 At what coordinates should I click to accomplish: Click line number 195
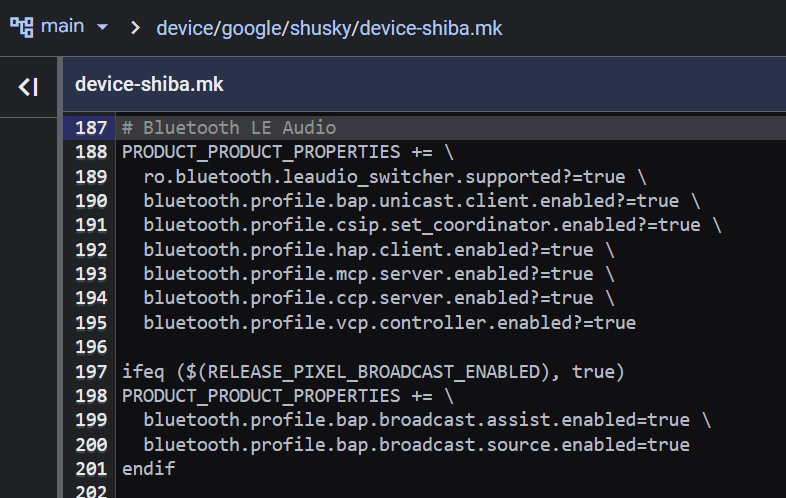click(92, 323)
